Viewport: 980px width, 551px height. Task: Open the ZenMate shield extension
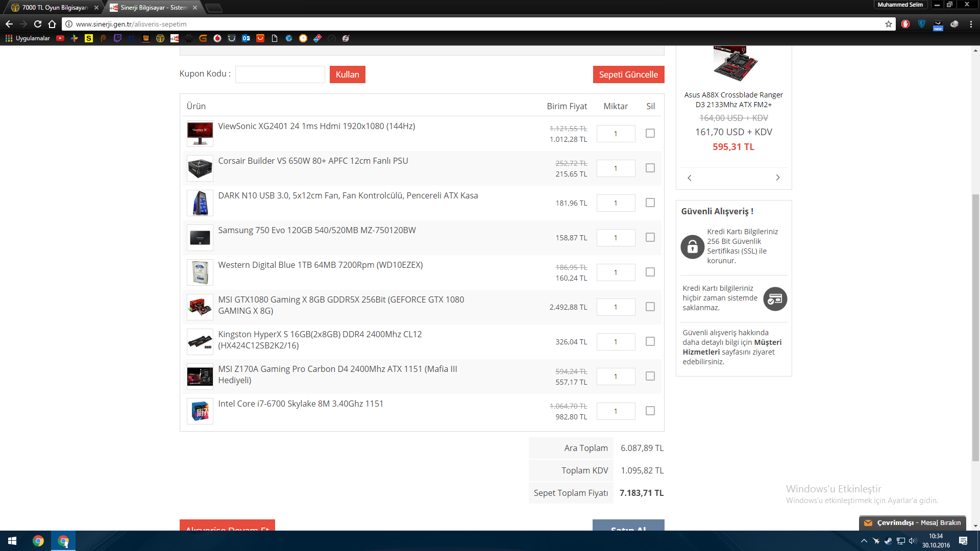922,24
